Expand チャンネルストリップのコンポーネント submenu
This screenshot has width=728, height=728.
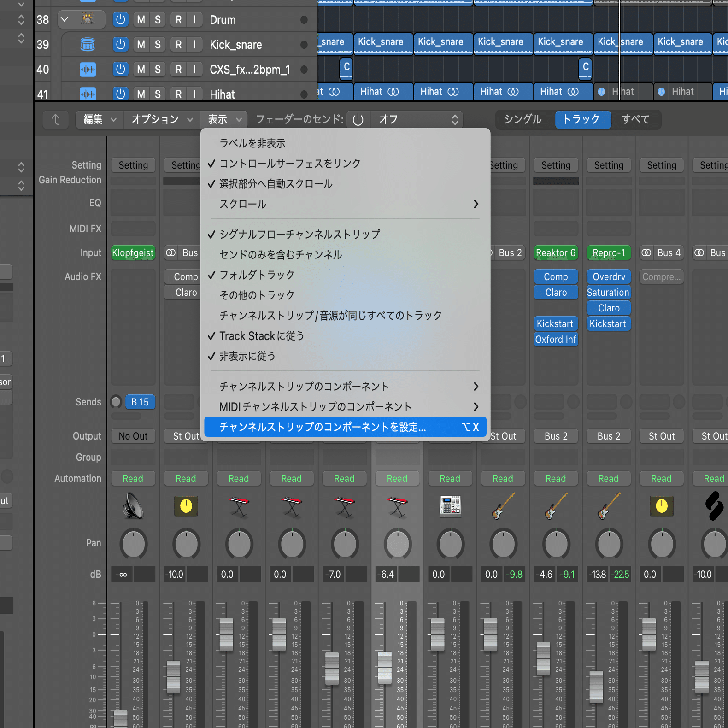[345, 387]
